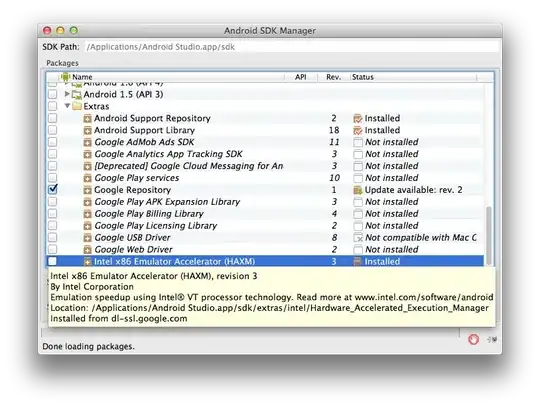
Task: Click not-installed status icon for Google Web Driver
Action: 358,250
